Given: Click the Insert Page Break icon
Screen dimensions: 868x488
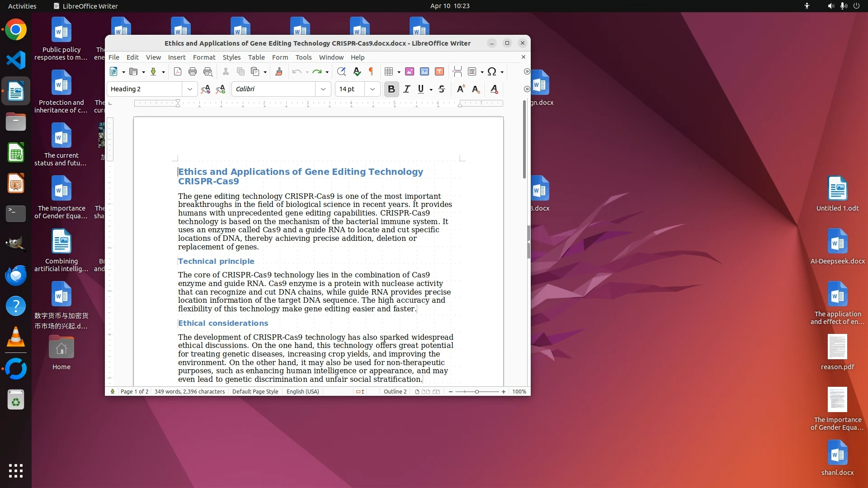Looking at the screenshot, I should click(457, 72).
